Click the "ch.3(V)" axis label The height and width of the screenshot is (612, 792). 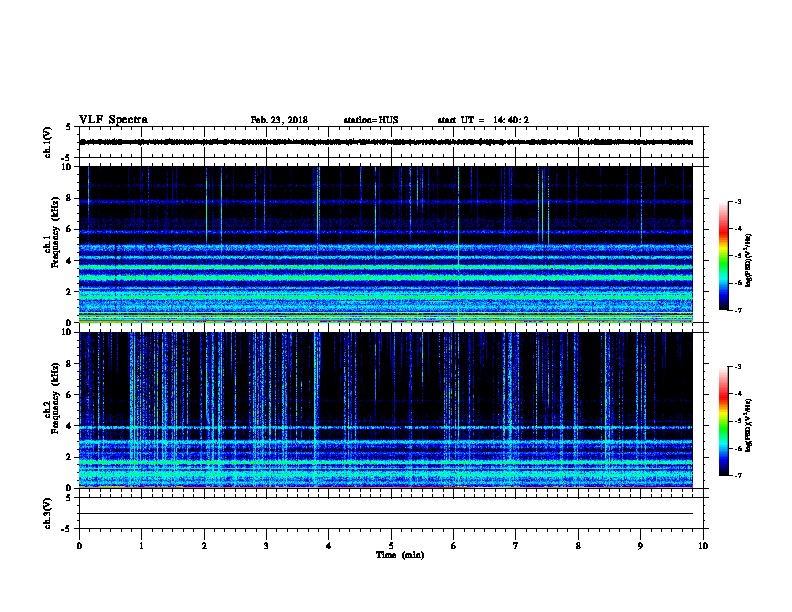(47, 513)
